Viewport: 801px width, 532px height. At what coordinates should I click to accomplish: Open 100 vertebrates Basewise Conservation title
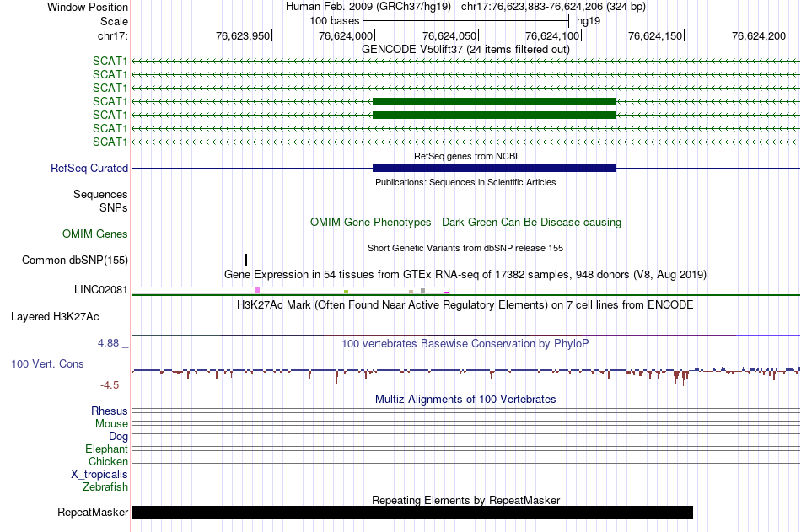coord(465,343)
